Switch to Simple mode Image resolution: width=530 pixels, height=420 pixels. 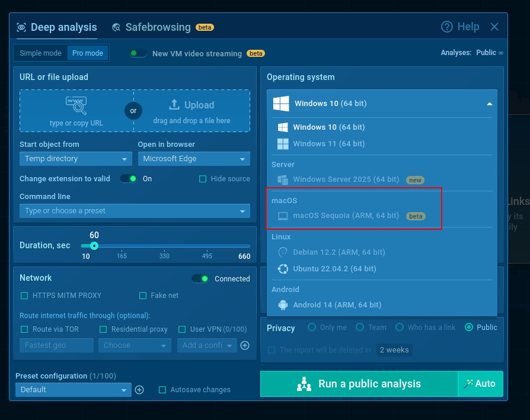pos(40,53)
